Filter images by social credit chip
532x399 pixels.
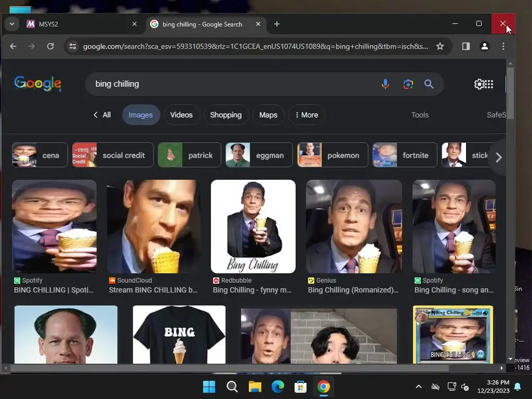coord(113,155)
